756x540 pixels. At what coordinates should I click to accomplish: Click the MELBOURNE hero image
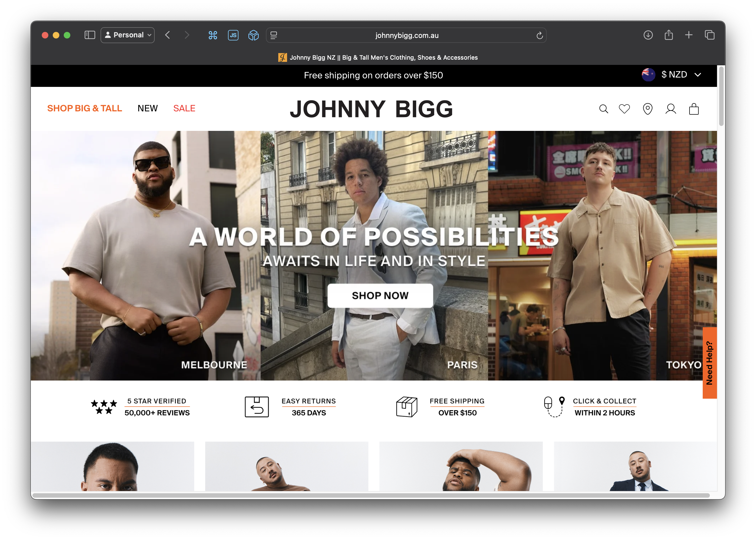pos(146,255)
